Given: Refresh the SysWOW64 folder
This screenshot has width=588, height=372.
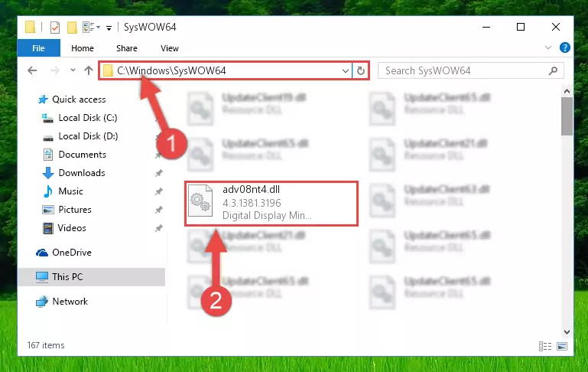Looking at the screenshot, I should coord(361,70).
